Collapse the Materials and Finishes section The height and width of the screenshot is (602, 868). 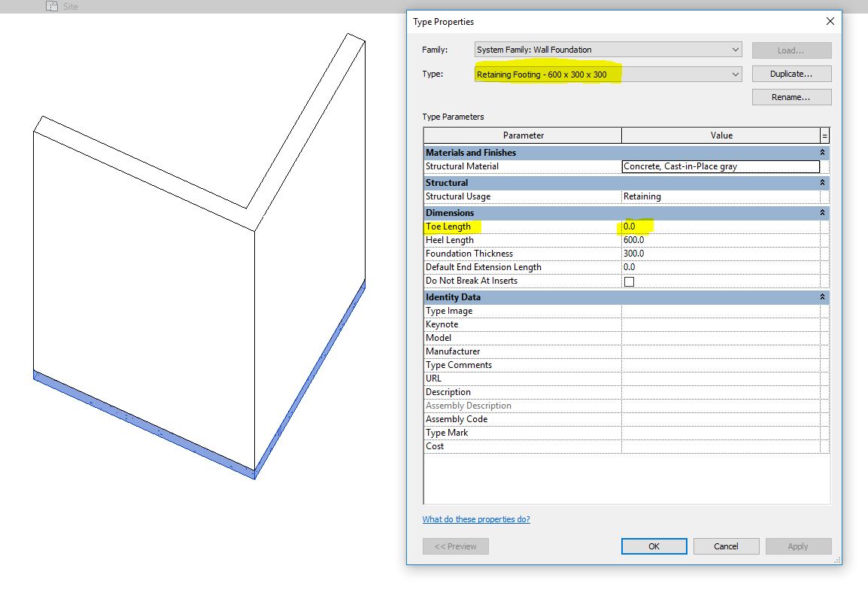[x=821, y=153]
